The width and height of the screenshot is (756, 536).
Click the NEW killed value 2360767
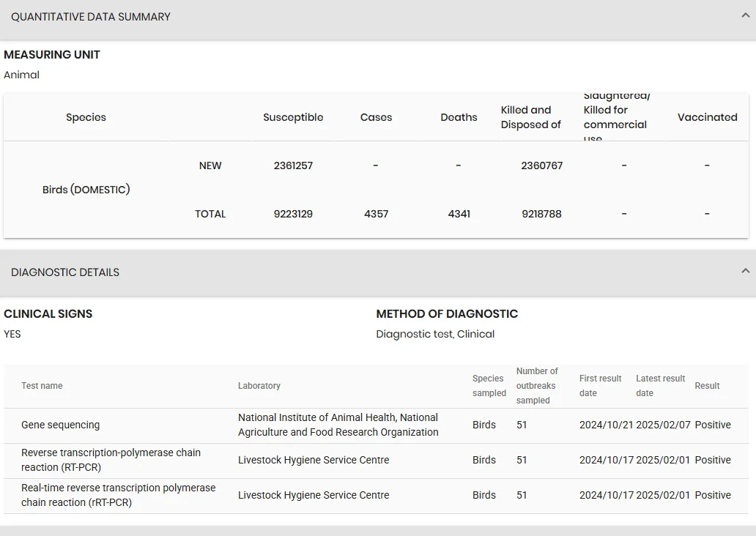coord(541,165)
